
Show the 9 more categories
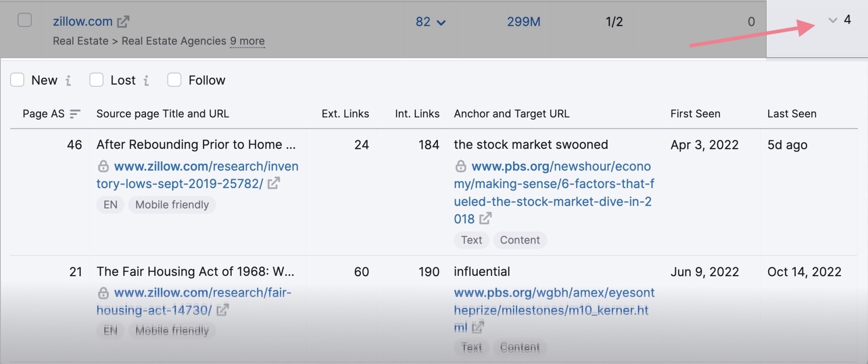[247, 41]
